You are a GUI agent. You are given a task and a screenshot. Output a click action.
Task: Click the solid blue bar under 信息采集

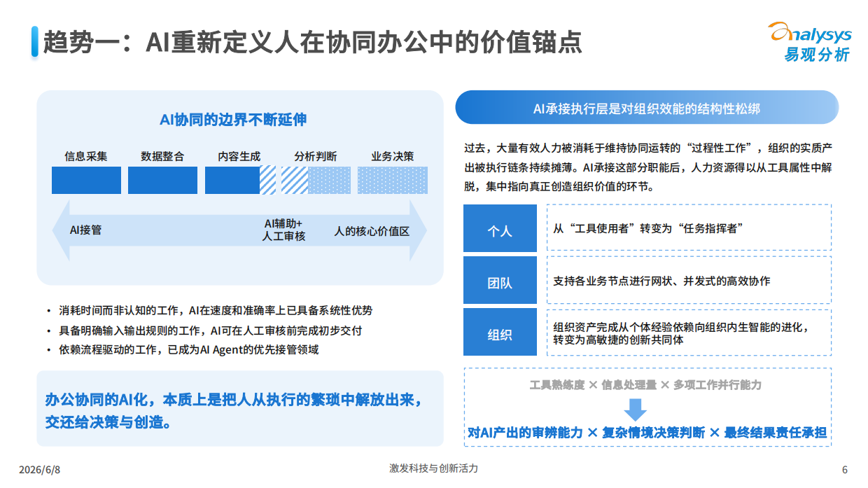(86, 180)
